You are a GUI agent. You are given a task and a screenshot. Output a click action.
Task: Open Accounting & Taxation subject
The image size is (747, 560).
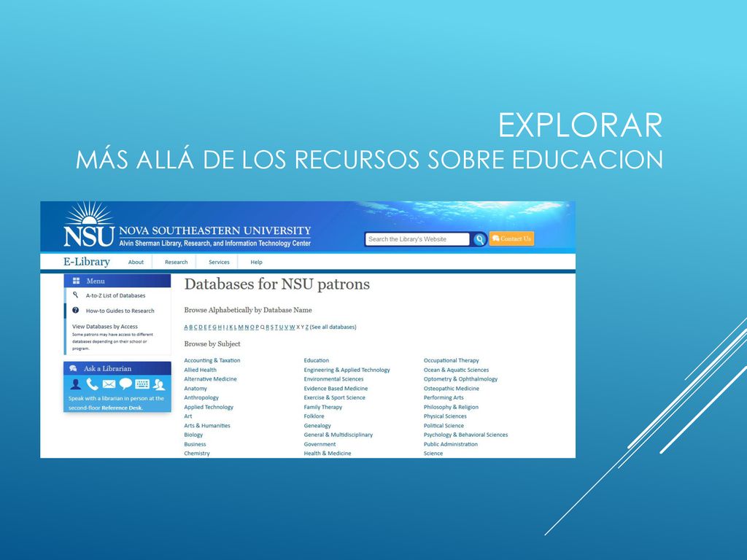point(212,360)
